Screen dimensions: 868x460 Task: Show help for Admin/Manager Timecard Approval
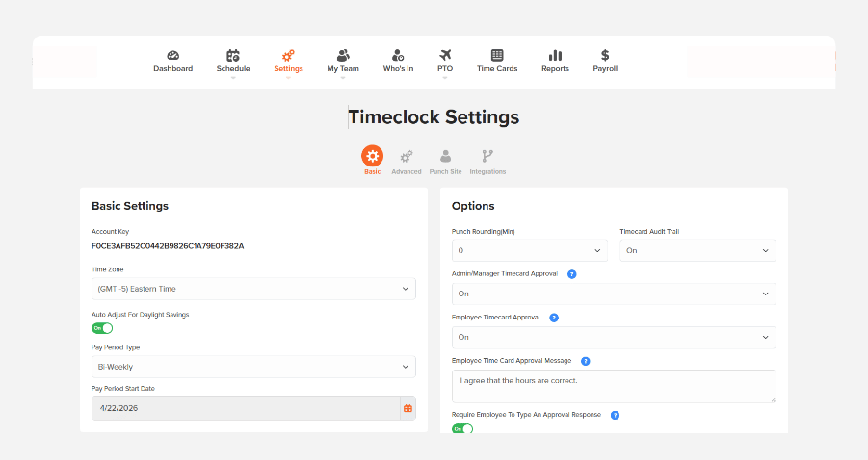pos(572,274)
